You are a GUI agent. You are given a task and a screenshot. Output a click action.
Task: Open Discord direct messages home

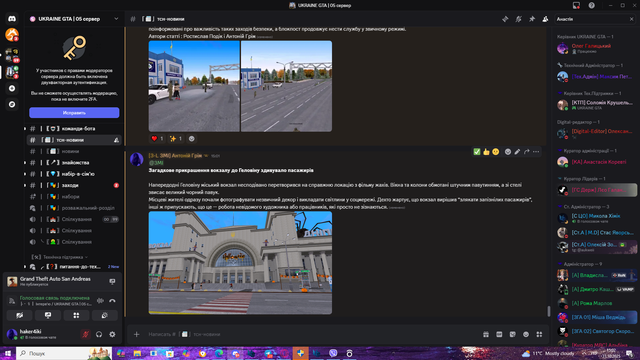12,19
